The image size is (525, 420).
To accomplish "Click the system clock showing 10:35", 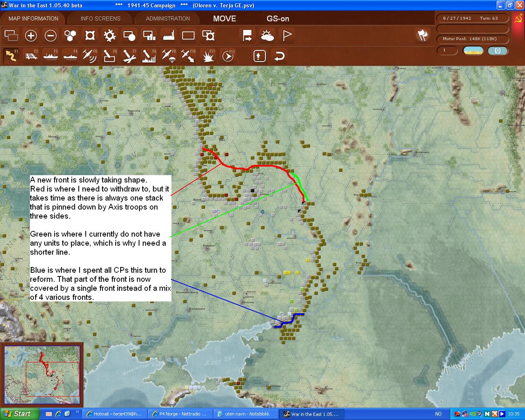I will coord(514,414).
